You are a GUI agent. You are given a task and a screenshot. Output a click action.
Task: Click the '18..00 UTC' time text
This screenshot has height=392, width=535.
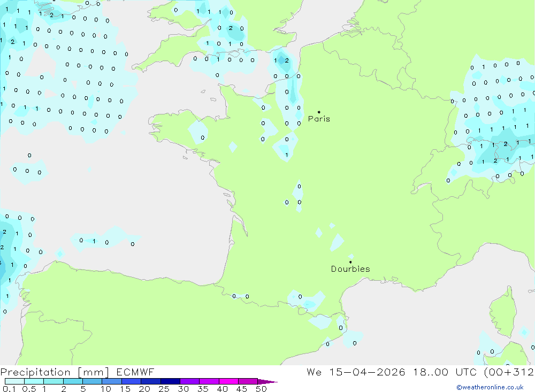(x=445, y=372)
